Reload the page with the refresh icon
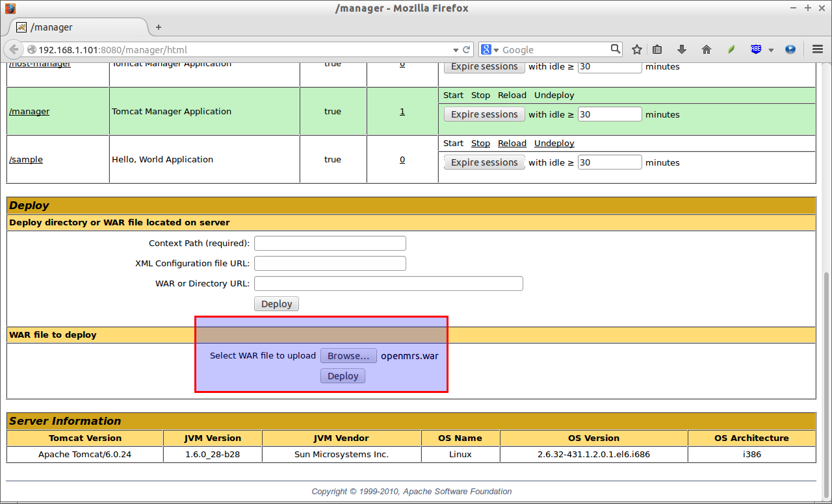The image size is (832, 504). click(x=467, y=49)
